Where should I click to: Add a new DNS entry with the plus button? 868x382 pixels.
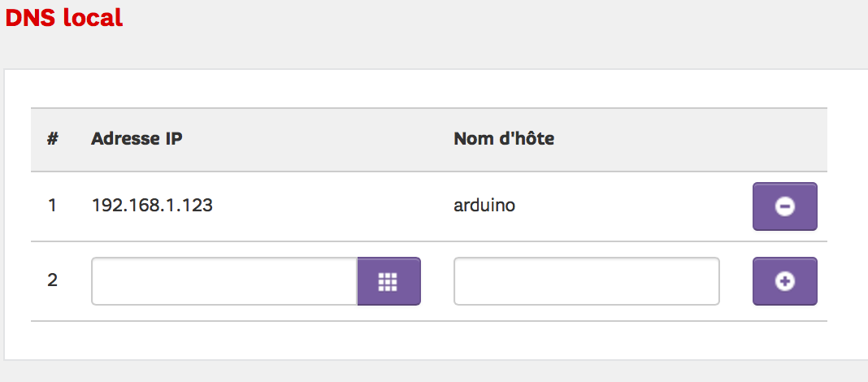tap(784, 281)
